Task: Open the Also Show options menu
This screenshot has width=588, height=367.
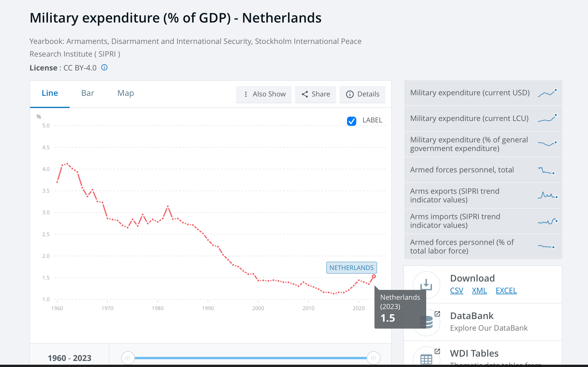Action: [264, 94]
